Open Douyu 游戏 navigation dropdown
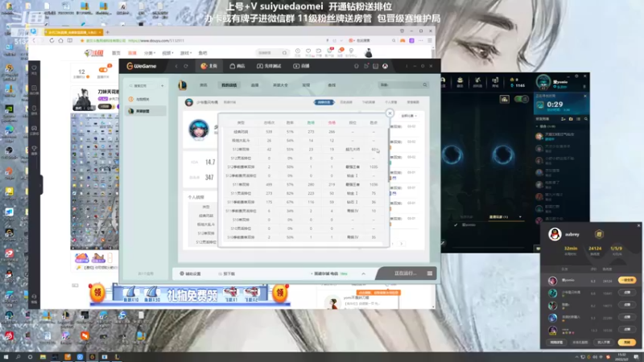Viewport: 644px width, 362px height. pyautogui.click(x=186, y=53)
